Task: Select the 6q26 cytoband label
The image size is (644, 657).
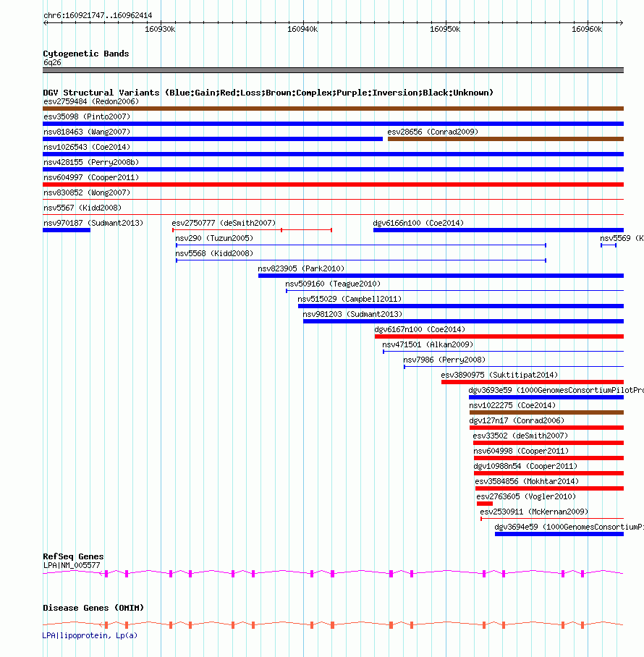Action: (52, 62)
